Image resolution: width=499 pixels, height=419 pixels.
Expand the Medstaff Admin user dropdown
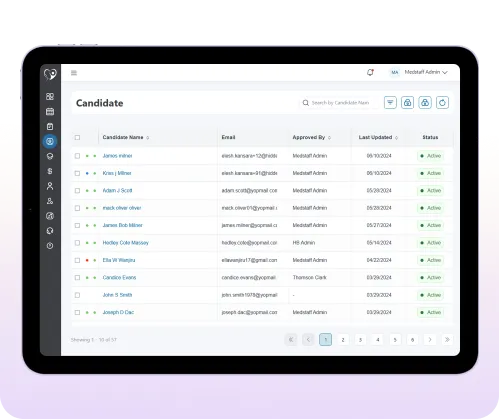point(426,72)
